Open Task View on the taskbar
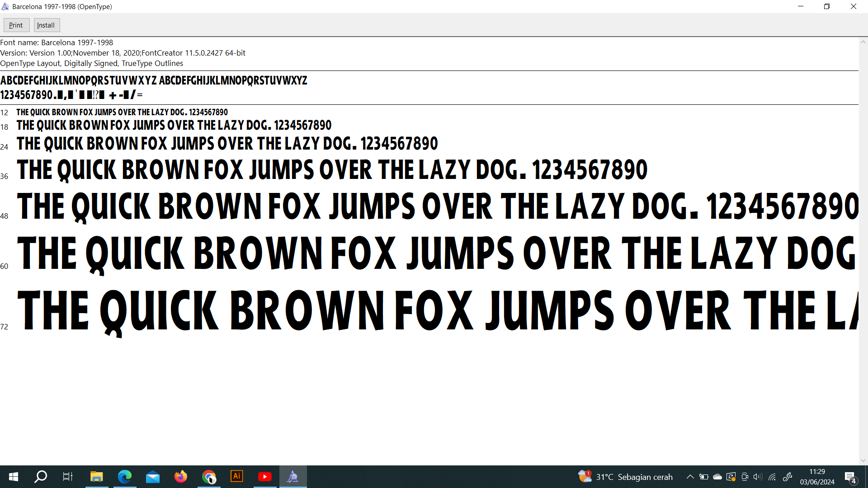 click(x=68, y=477)
